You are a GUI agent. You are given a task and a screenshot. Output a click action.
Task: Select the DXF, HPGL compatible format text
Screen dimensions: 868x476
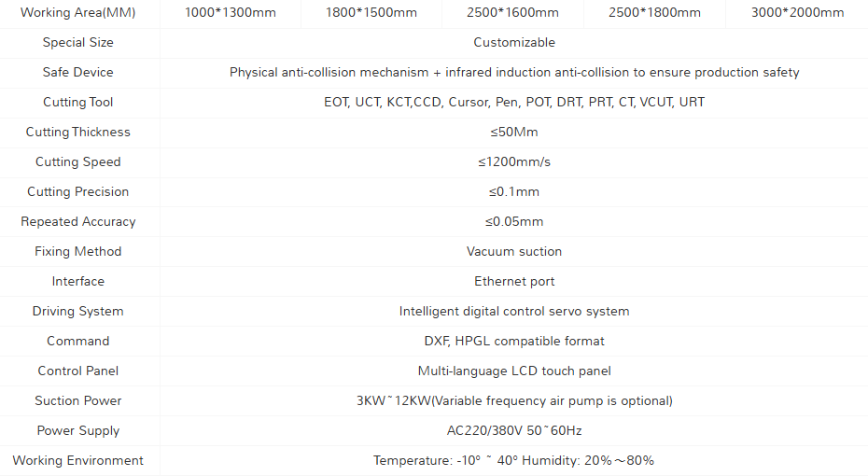click(x=514, y=341)
